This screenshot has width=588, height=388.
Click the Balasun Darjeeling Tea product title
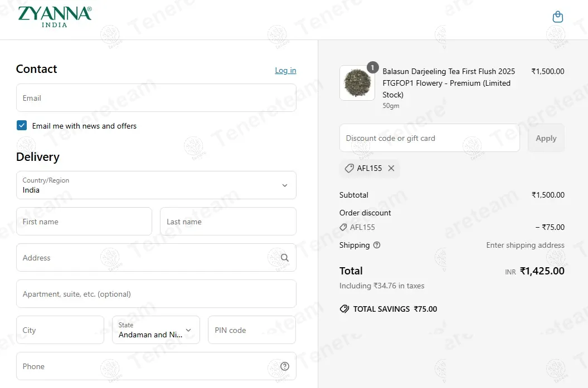click(x=449, y=83)
